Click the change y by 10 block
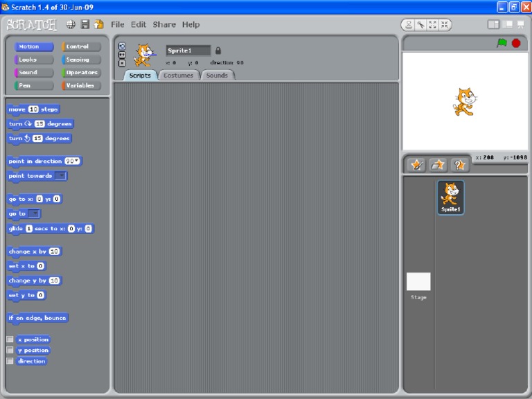Image resolution: width=532 pixels, height=399 pixels. tap(34, 281)
